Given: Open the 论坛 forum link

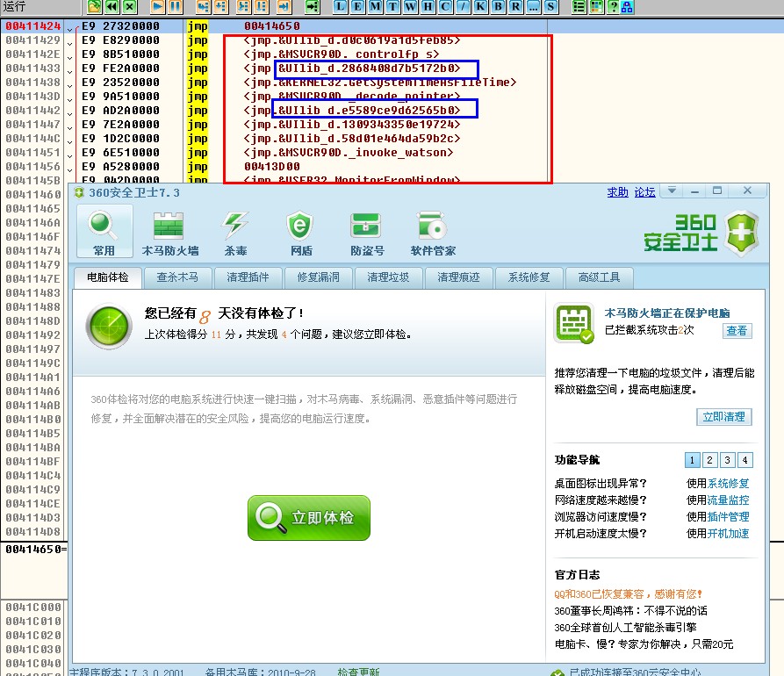Looking at the screenshot, I should pyautogui.click(x=645, y=192).
